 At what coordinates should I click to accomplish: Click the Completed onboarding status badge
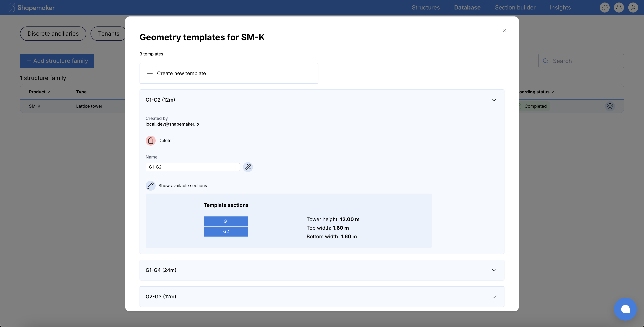click(535, 106)
